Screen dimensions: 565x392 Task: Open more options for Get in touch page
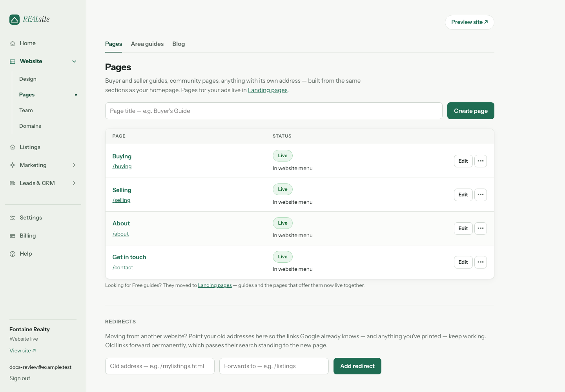tap(481, 262)
